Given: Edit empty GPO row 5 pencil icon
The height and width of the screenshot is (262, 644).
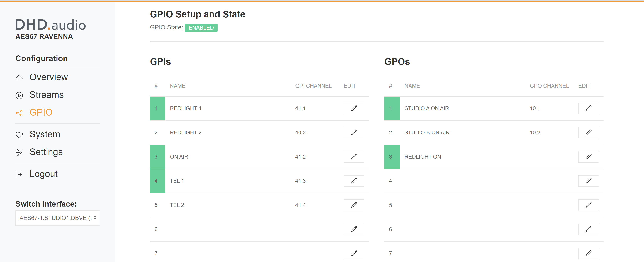Looking at the screenshot, I should pyautogui.click(x=588, y=205).
